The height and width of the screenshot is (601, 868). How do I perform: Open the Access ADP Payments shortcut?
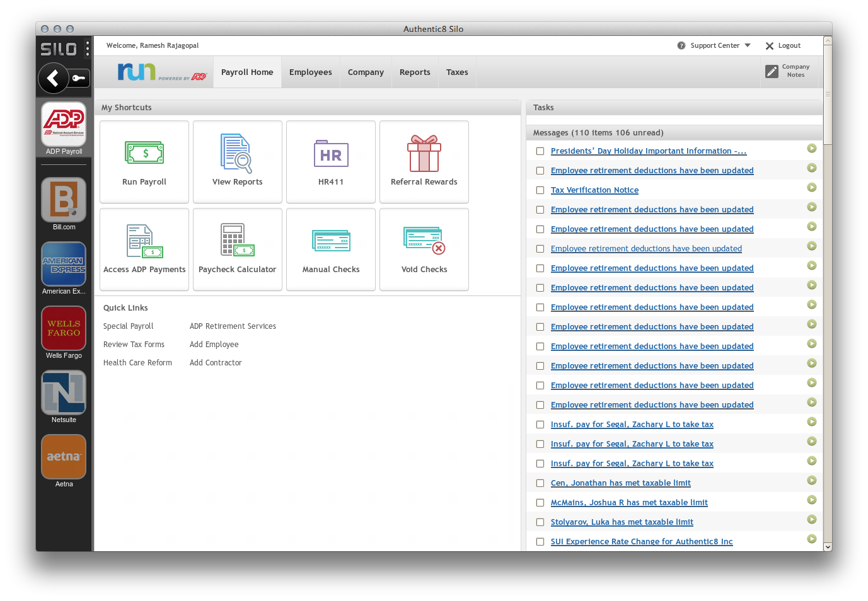144,249
